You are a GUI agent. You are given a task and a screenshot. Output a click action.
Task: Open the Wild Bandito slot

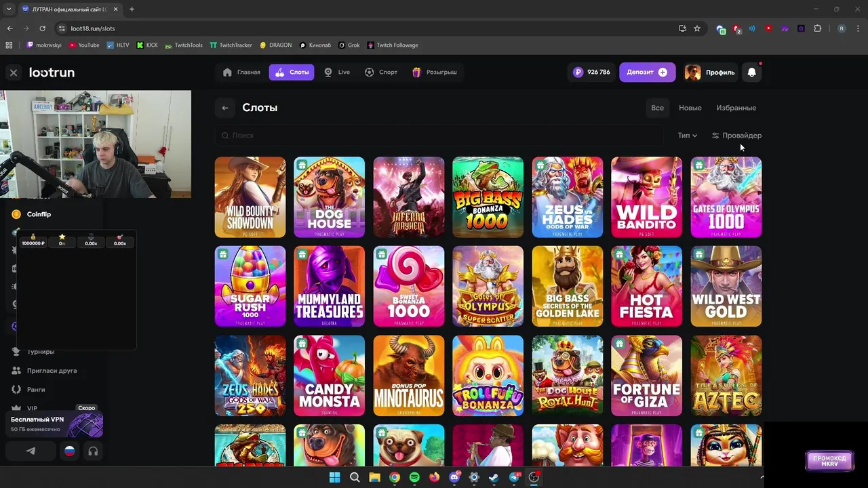(x=647, y=197)
